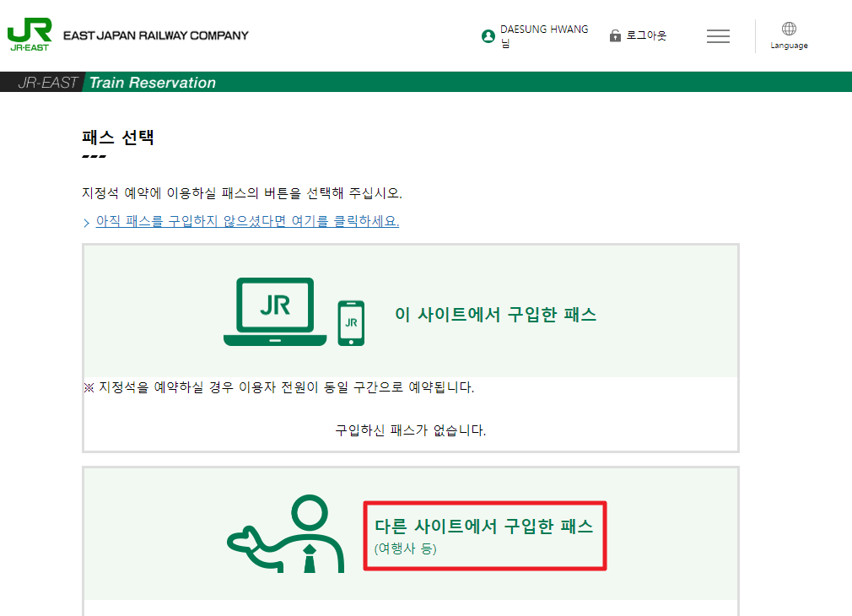852x616 pixels.
Task: Click text 구입하신 패스가 없습니다.
Action: pyautogui.click(x=410, y=430)
